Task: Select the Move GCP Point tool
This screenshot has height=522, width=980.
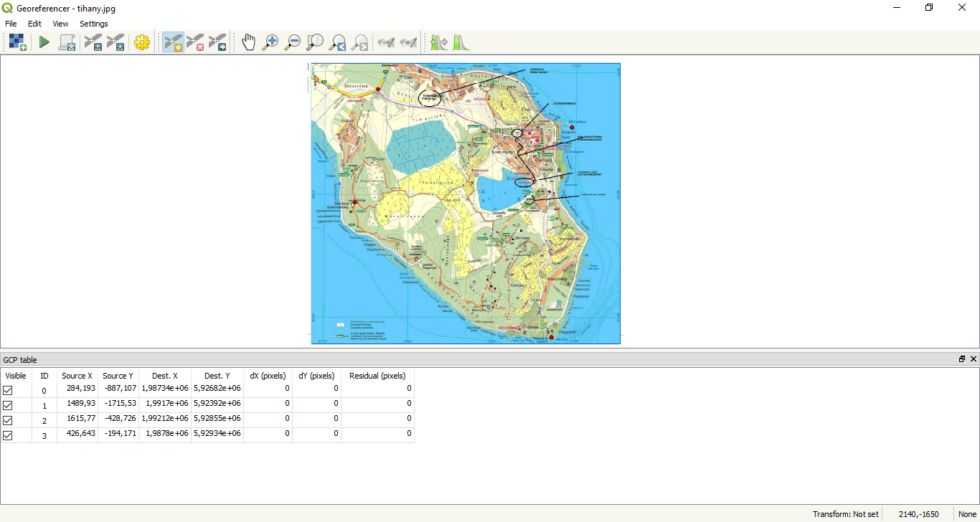Action: coord(217,42)
